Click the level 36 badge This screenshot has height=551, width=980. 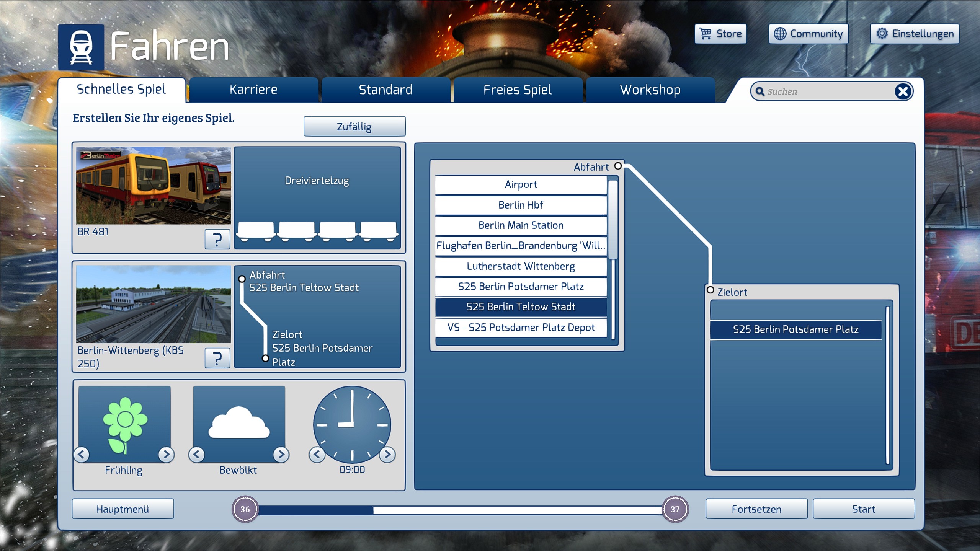pyautogui.click(x=245, y=509)
